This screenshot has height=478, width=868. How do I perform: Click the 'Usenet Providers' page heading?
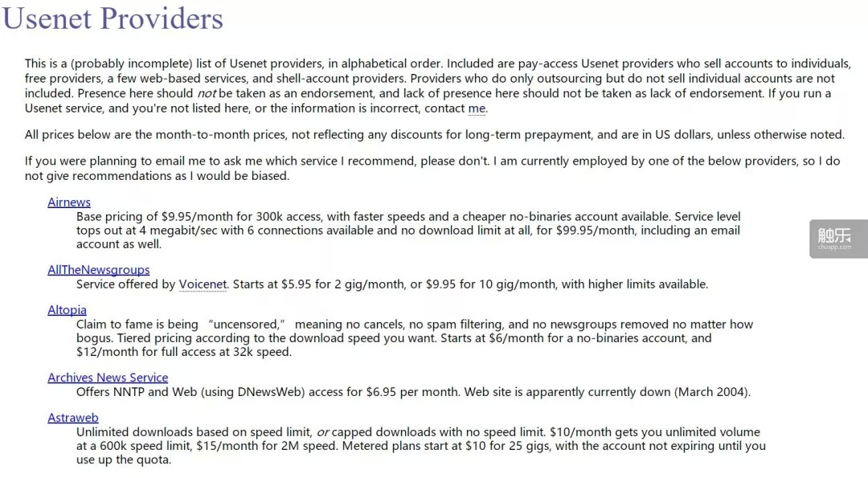[113, 18]
